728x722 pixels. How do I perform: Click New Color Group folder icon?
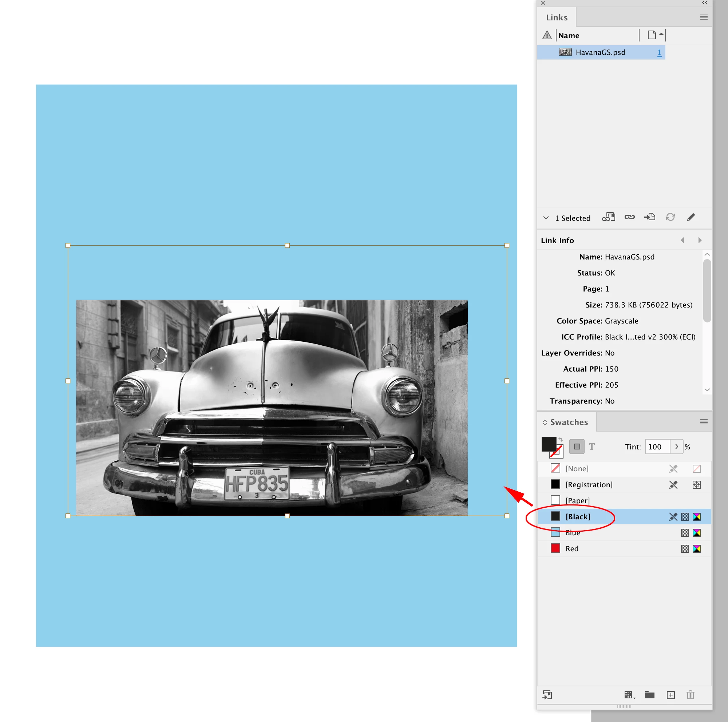click(x=649, y=695)
